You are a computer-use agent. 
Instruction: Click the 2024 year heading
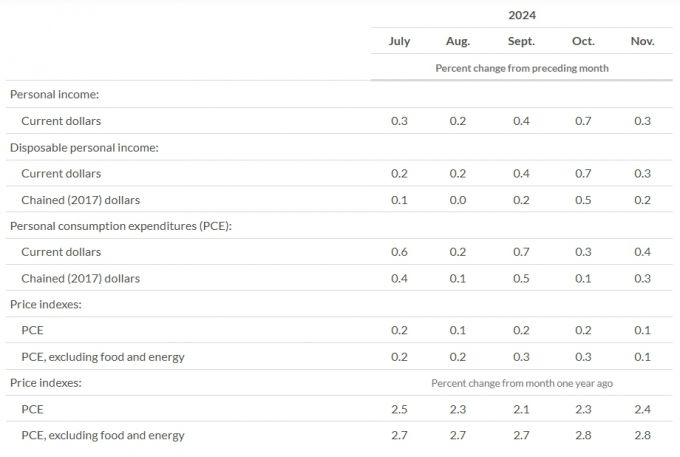click(522, 15)
